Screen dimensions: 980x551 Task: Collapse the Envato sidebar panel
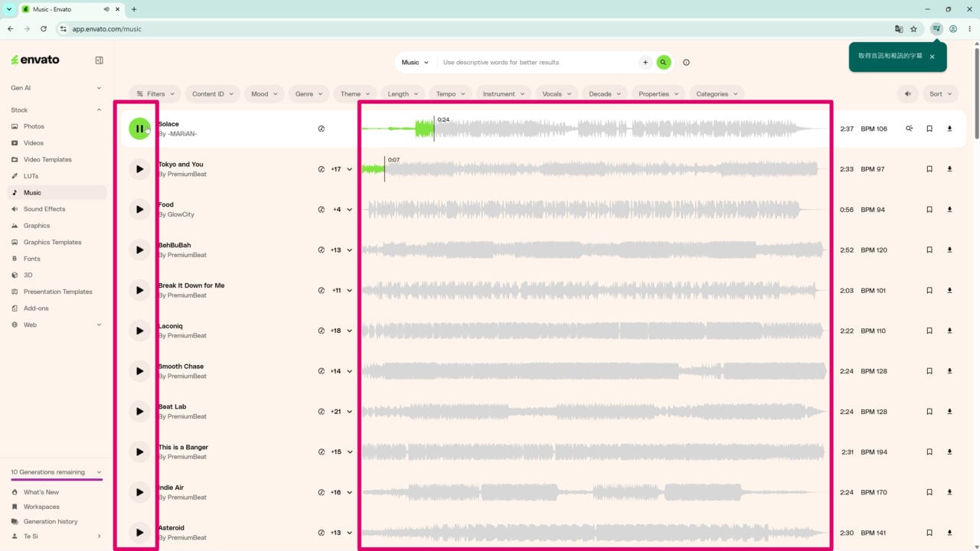point(99,60)
